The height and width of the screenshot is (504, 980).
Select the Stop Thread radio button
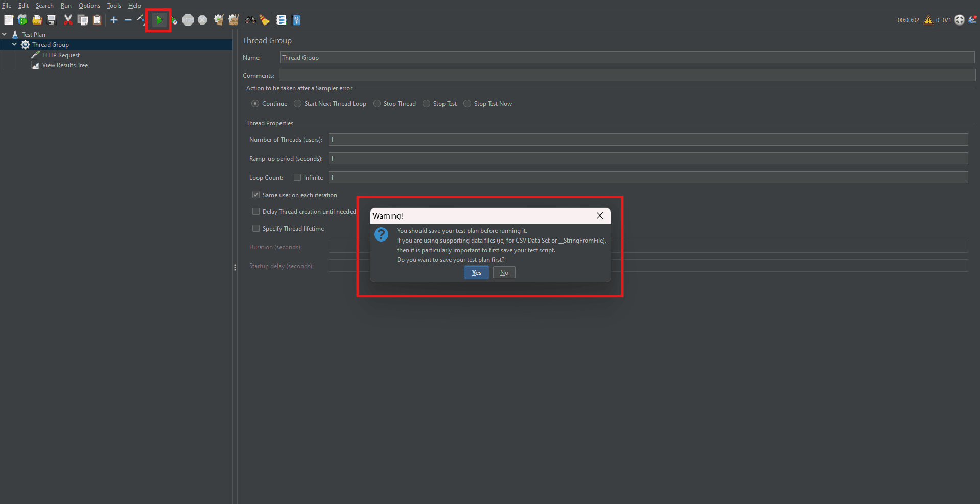377,103
